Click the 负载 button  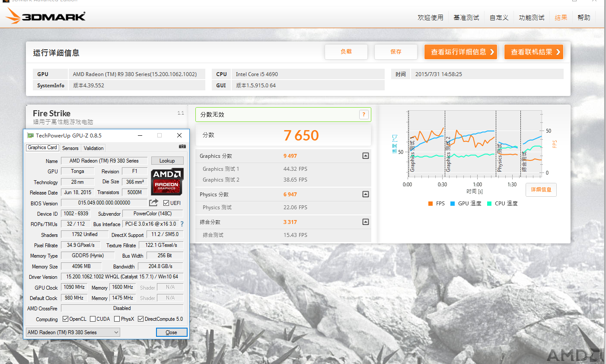[x=346, y=51]
